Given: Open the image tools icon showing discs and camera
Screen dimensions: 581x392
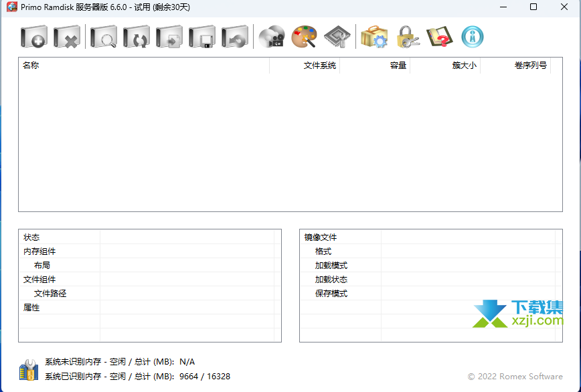Looking at the screenshot, I should tap(272, 37).
